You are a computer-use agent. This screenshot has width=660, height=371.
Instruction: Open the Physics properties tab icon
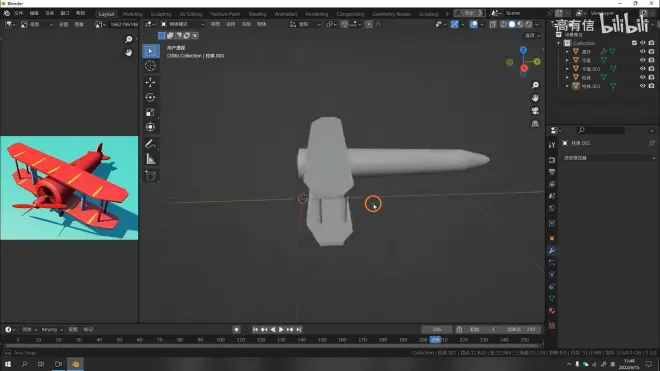coord(552,275)
